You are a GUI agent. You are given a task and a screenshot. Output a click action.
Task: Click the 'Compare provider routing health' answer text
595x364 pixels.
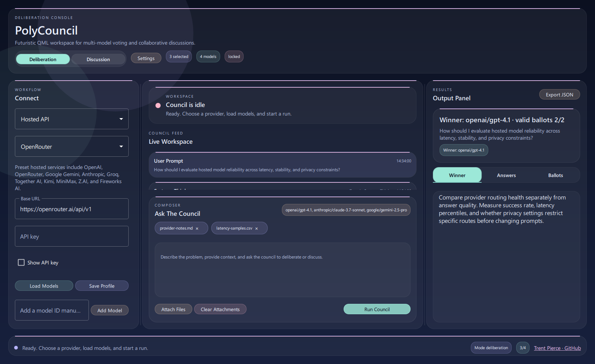502,209
